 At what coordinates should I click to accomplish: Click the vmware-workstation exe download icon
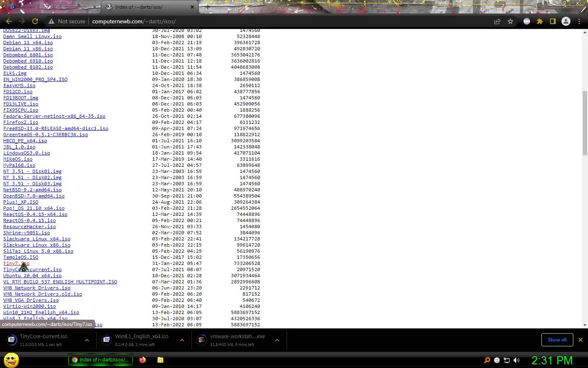[x=202, y=339]
